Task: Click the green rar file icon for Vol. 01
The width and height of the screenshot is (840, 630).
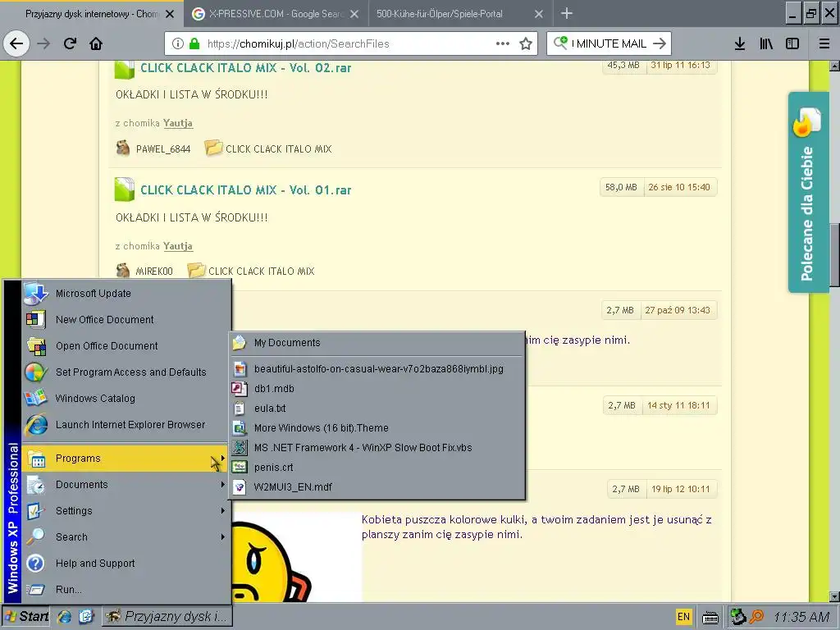Action: pos(125,189)
